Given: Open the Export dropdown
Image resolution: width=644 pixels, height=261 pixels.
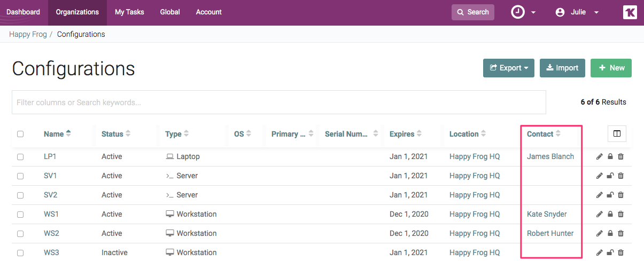Looking at the screenshot, I should tap(509, 68).
